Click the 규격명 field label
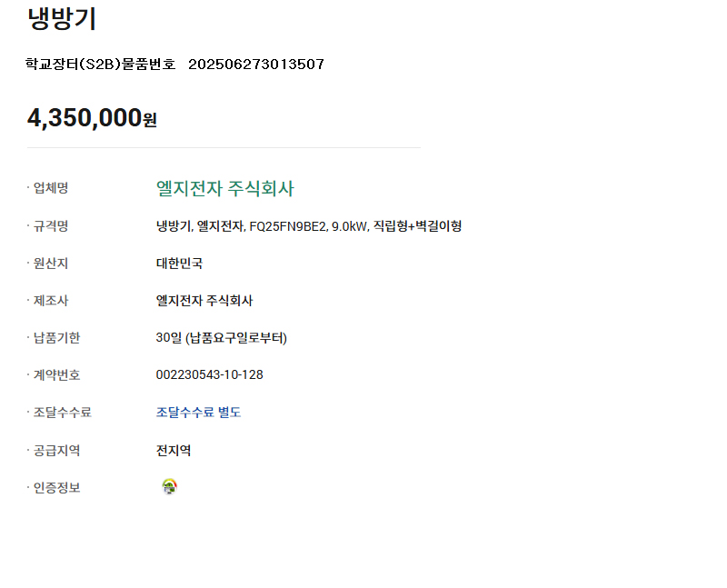 [x=51, y=225]
